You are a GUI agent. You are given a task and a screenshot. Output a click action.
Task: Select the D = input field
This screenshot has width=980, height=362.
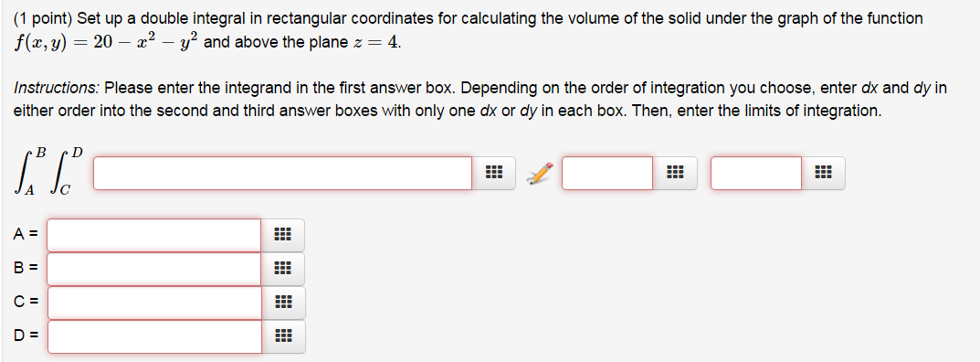(154, 337)
